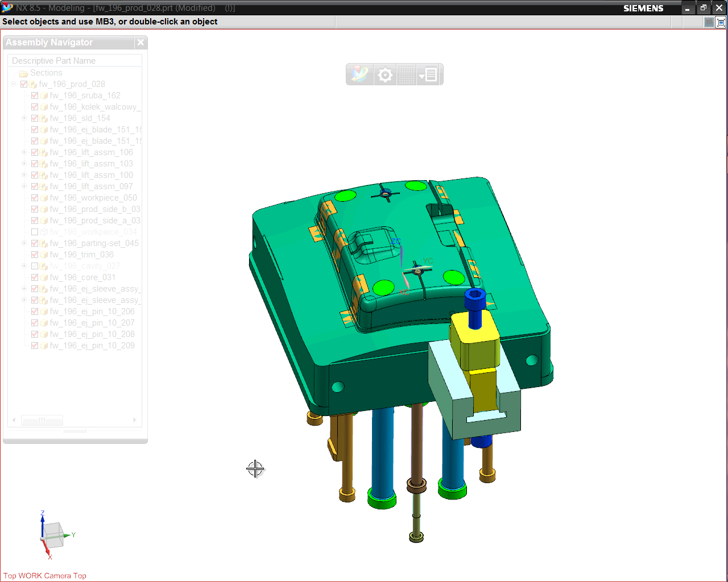
Task: Expand the fw_196_parting-set_045 node
Action: [x=24, y=243]
